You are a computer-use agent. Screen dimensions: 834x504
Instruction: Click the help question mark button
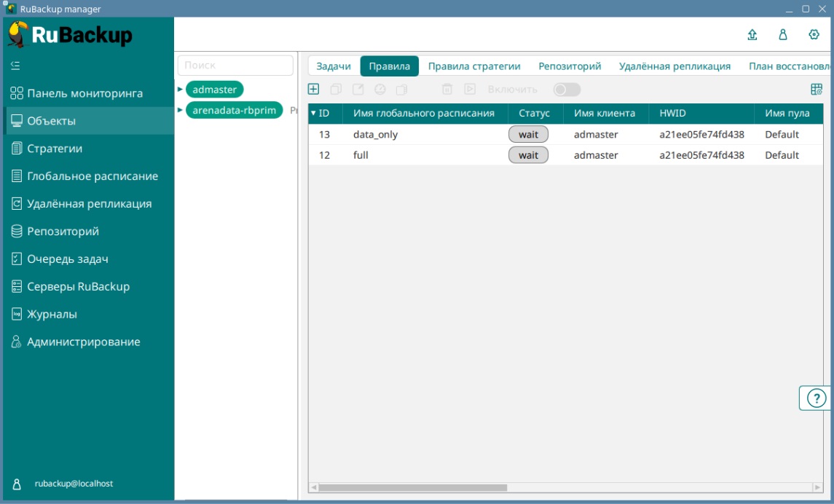point(817,398)
